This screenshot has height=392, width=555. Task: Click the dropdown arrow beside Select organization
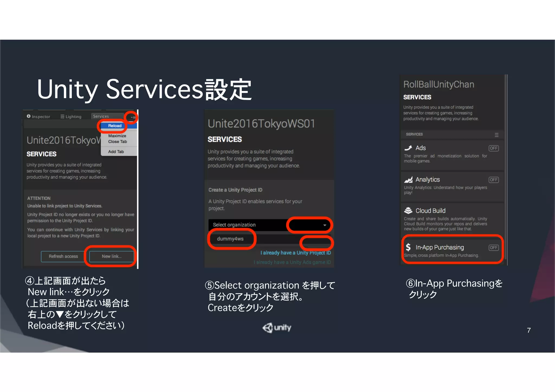(x=325, y=225)
